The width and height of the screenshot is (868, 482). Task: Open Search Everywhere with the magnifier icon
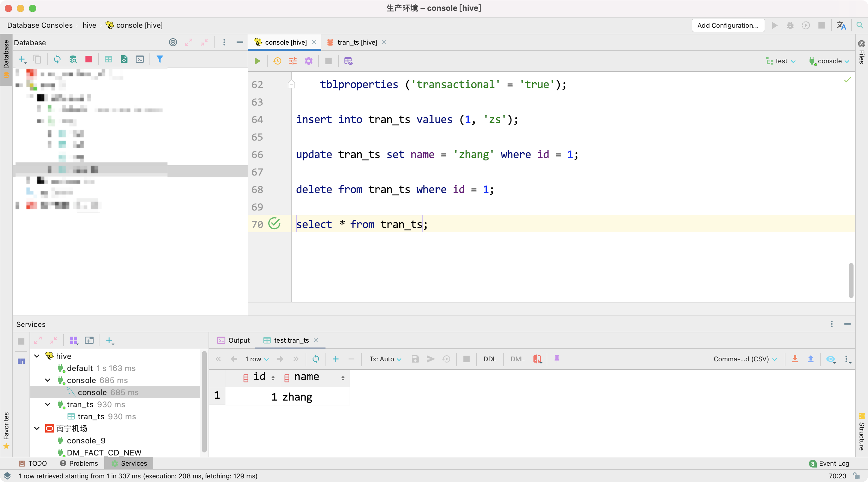(x=860, y=25)
